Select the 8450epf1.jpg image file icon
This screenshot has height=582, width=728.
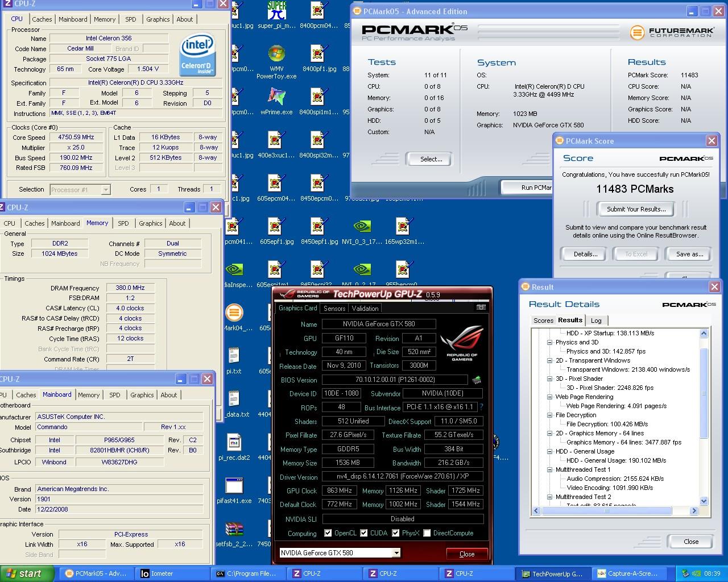318,231
